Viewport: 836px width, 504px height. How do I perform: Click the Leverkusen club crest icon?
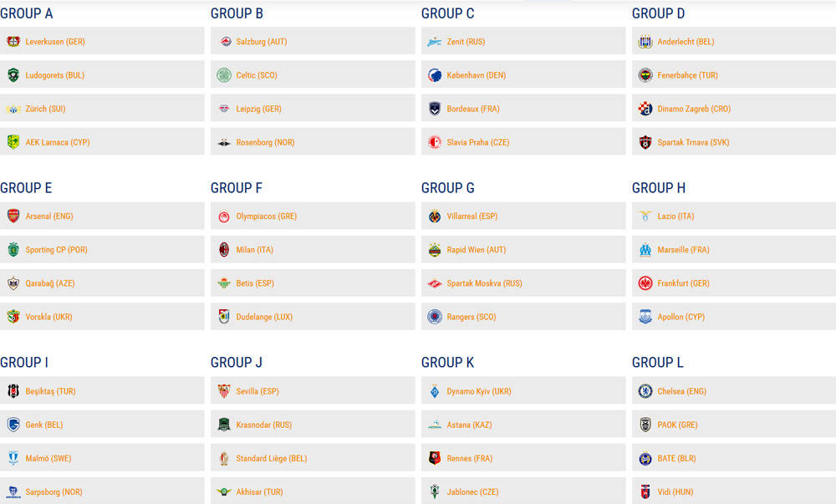tap(13, 42)
